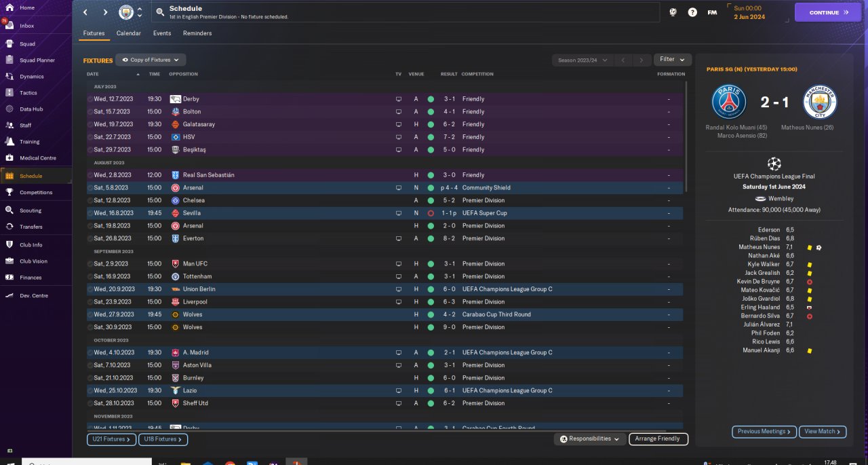Click the Galatasaray club badge
The width and height of the screenshot is (868, 465).
click(176, 124)
